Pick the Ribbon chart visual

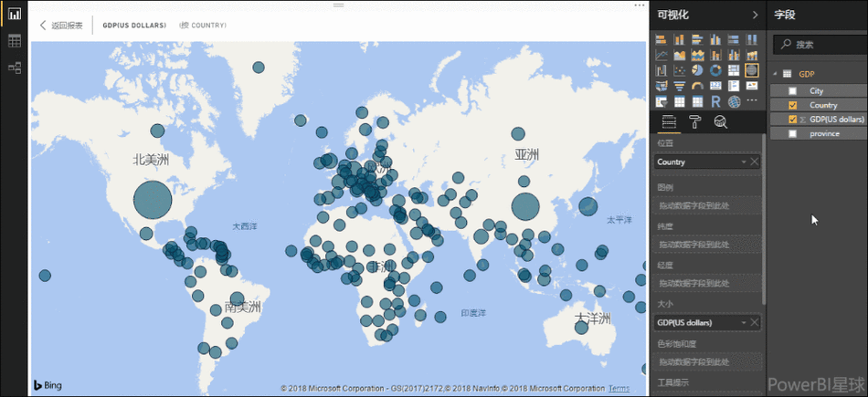click(752, 56)
